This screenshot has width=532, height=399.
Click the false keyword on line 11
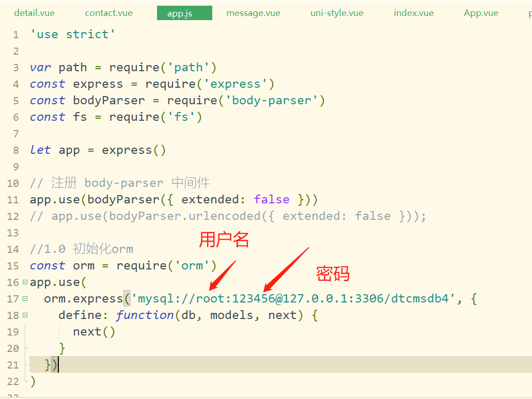(271, 199)
